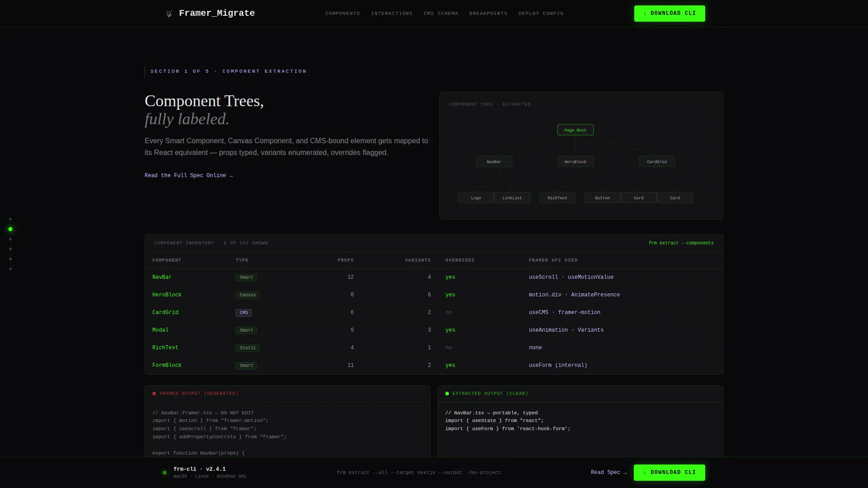The image size is (868, 488).
Task: Open the Framer_Migrate home title
Action: (x=217, y=13)
